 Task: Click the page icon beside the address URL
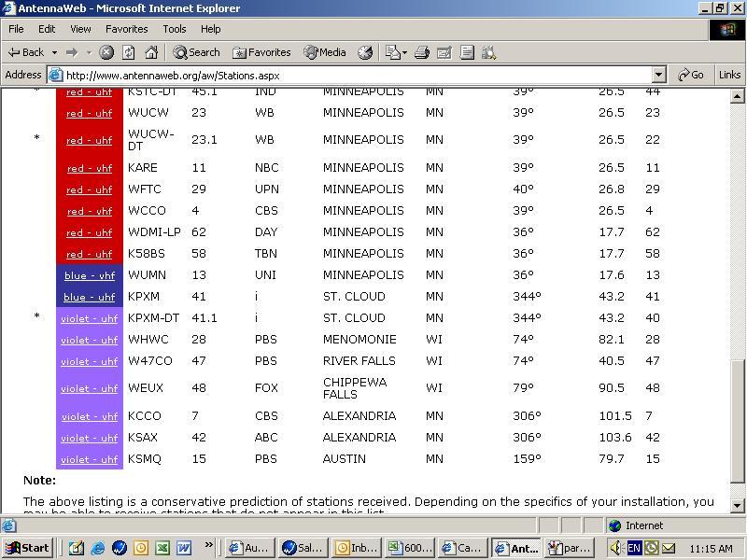[56, 75]
